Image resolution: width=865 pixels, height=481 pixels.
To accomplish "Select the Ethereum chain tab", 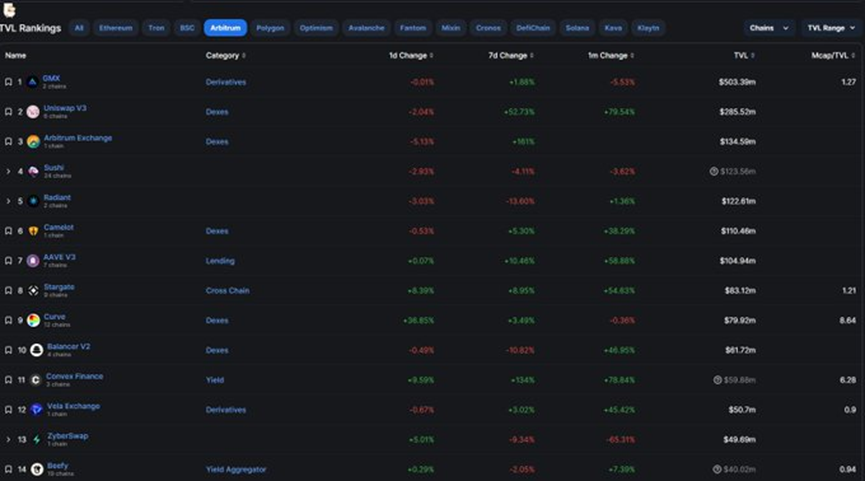I will click(x=116, y=28).
